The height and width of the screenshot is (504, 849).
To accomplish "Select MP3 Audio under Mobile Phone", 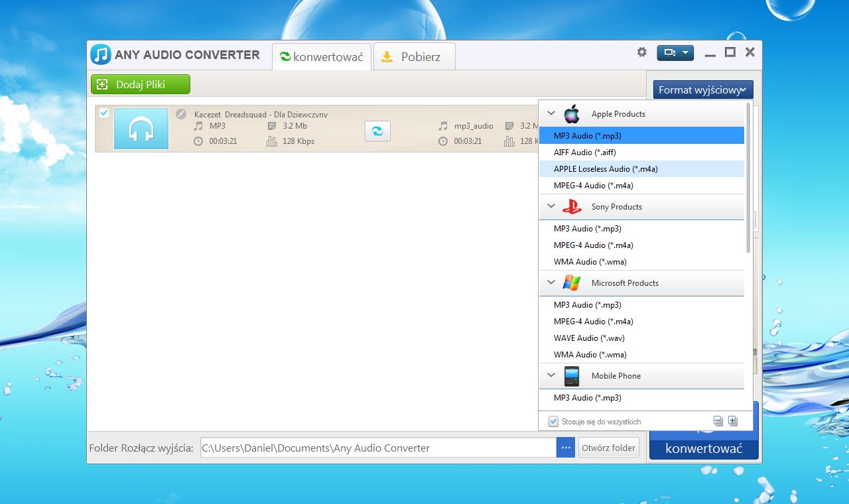I will click(x=641, y=397).
